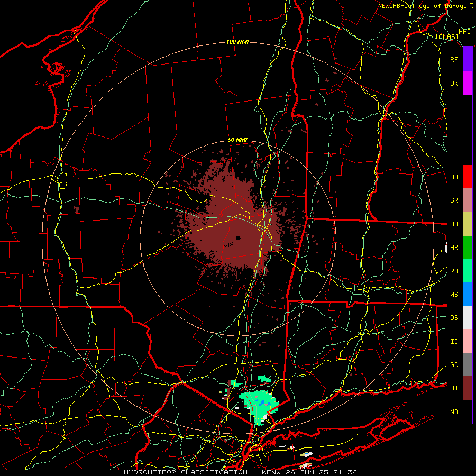
Task: Click the "GR" legend label
Action: 454,200
